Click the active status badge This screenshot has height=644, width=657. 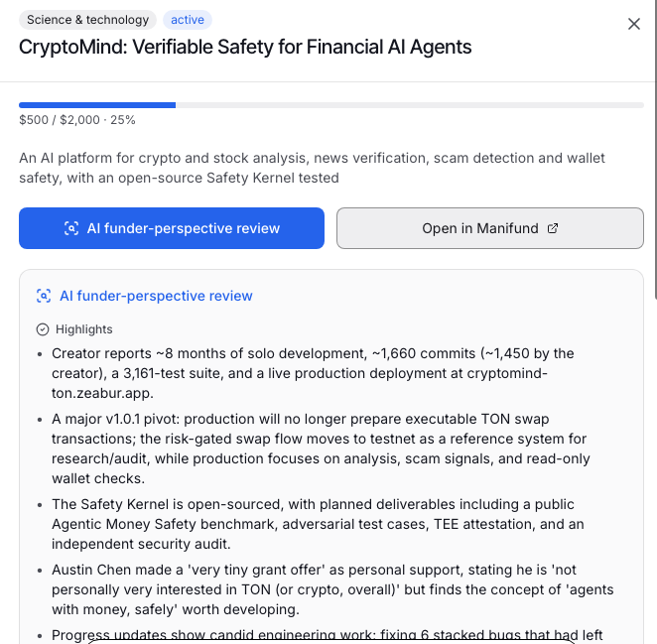coord(188,20)
